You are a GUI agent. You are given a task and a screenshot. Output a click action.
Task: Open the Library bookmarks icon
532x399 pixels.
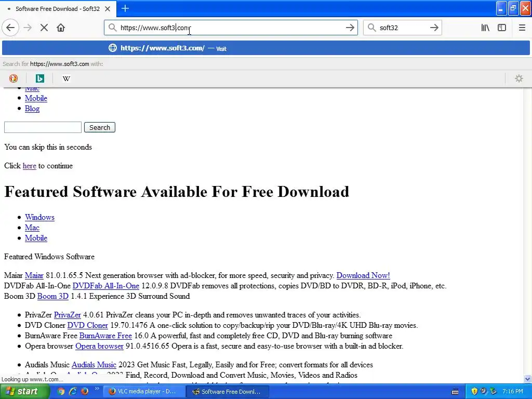point(485,28)
